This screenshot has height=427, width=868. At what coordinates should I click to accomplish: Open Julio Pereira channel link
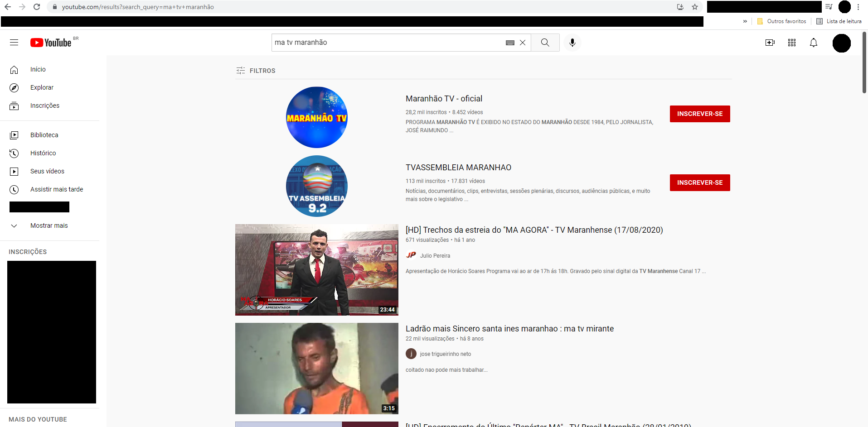[x=435, y=256]
